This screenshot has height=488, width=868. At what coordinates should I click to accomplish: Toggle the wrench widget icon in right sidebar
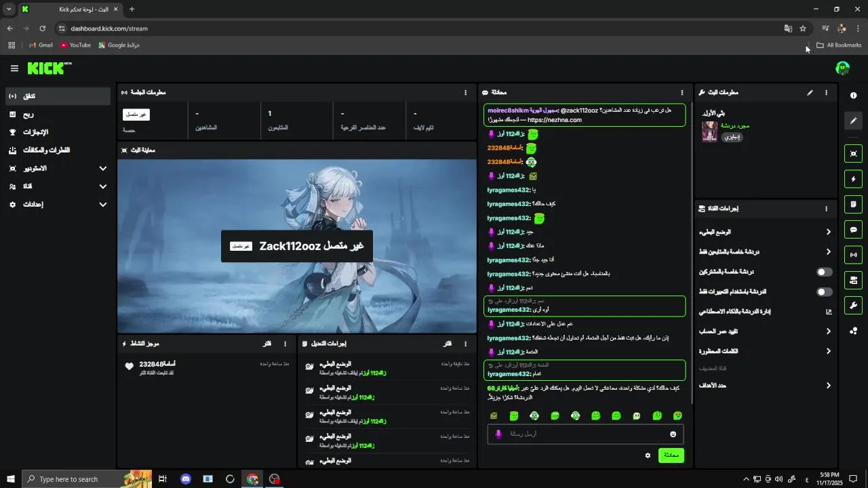point(853,305)
